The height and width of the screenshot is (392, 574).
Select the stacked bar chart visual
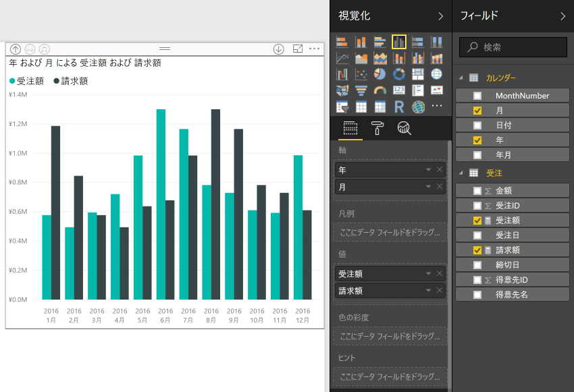click(342, 43)
